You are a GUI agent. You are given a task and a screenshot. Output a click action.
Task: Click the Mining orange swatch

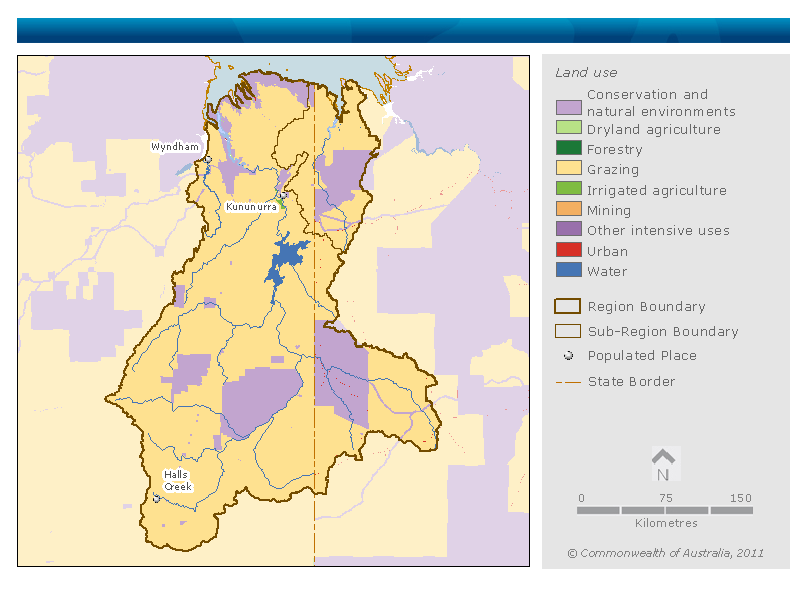tap(569, 209)
